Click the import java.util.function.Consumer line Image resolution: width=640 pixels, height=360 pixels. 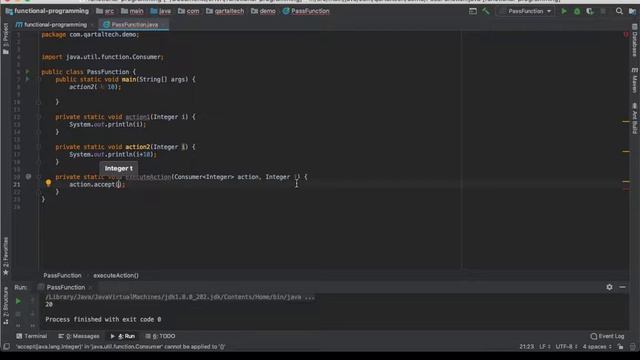(102, 57)
